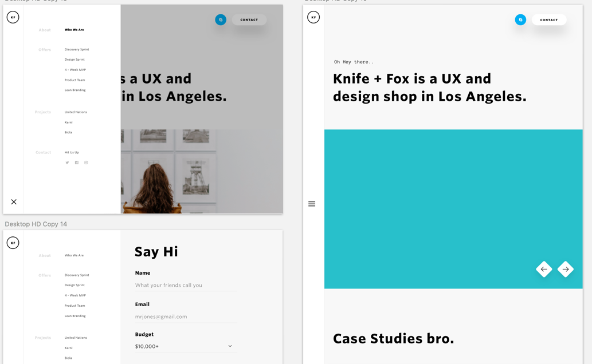Click 'About' label in Say Hi artboard menu
The width and height of the screenshot is (592, 364).
click(45, 255)
